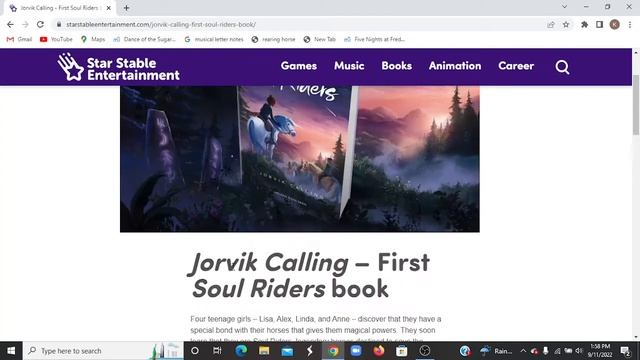Viewport: 640px width, 360px height.
Task: Open the volume speaker tray icon
Action: point(579,351)
